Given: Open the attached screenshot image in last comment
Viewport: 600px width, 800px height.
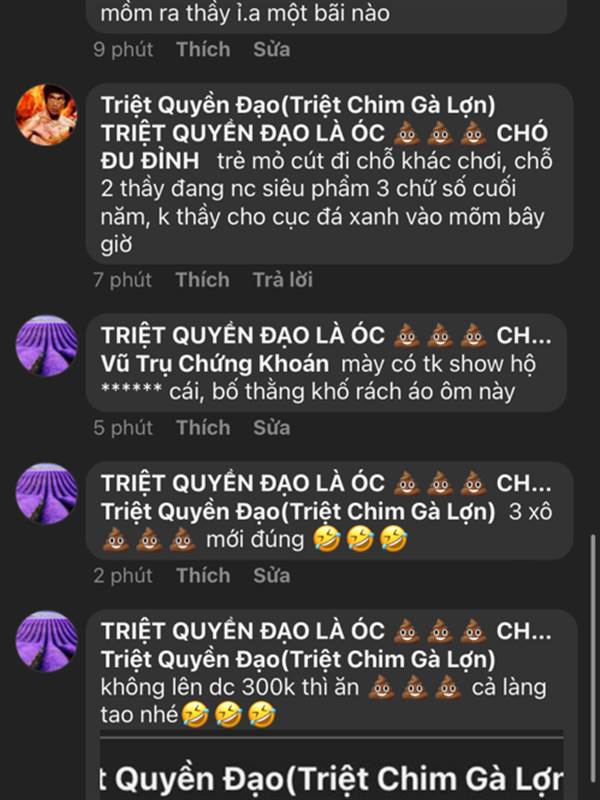Looking at the screenshot, I should pyautogui.click(x=332, y=768).
